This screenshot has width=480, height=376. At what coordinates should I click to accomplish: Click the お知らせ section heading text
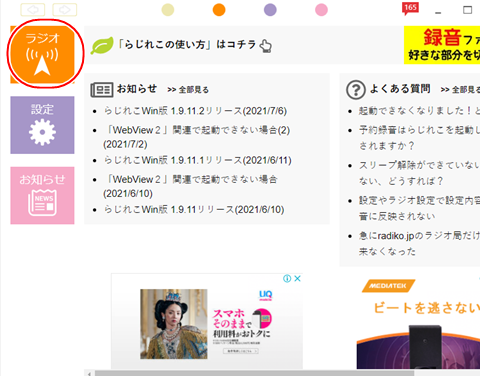tap(137, 89)
